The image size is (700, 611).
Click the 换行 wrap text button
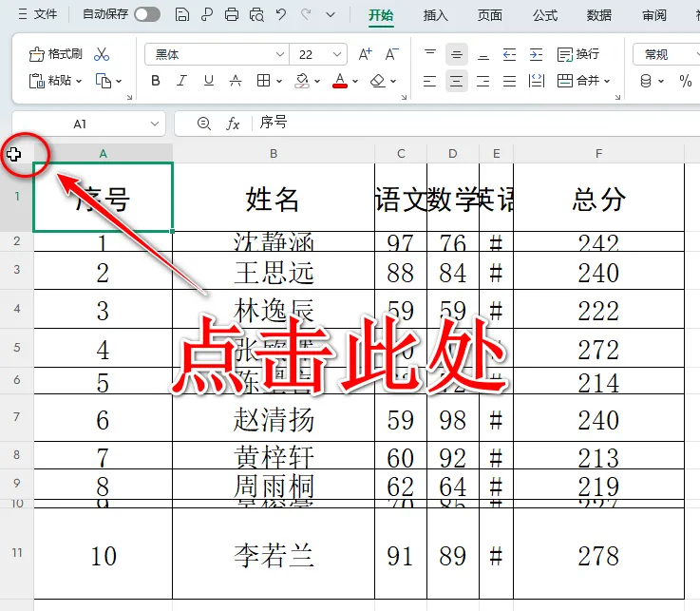[578, 54]
